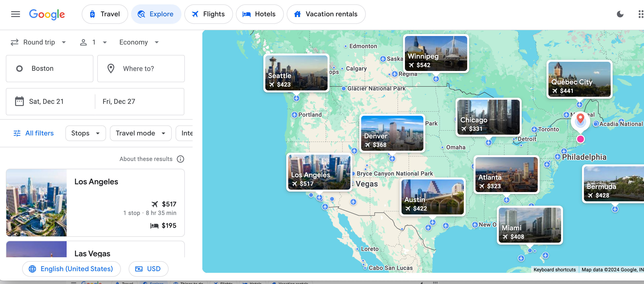
Task: Click the Where to? destination field
Action: coord(141,69)
